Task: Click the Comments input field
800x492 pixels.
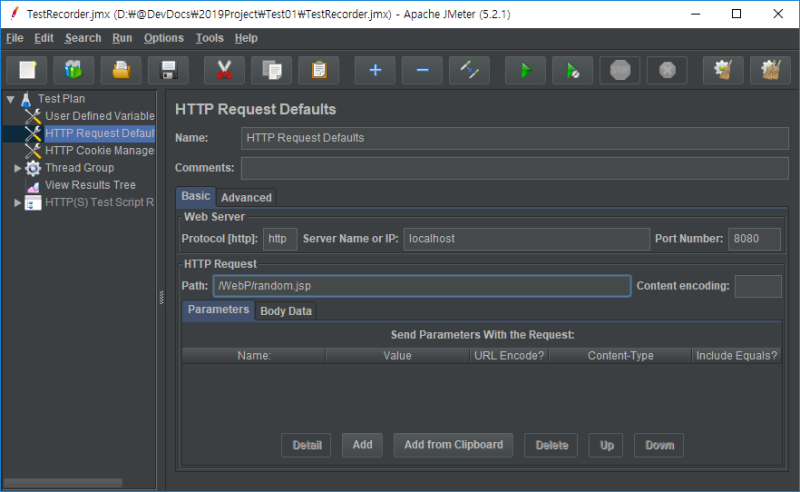Action: 515,168
